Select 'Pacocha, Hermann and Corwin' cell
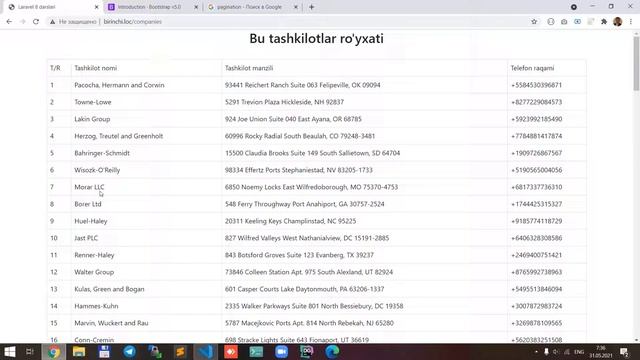The image size is (640, 360). 119,85
